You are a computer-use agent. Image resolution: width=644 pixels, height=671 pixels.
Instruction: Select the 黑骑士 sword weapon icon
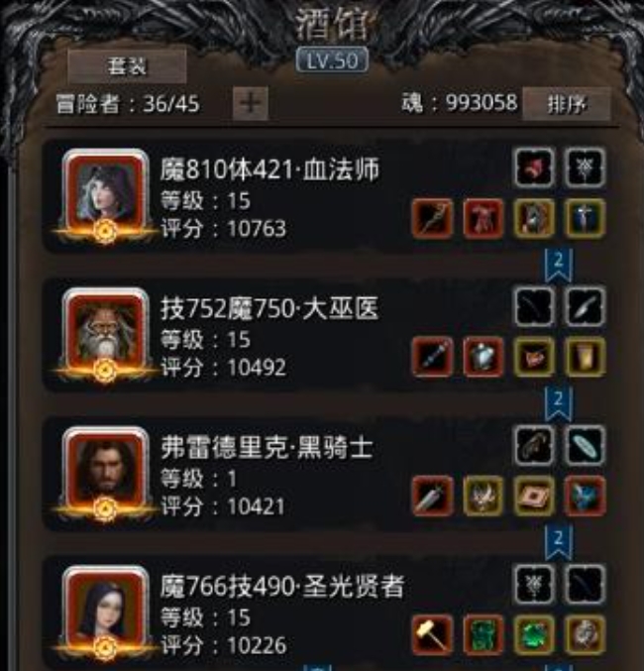coord(432,496)
